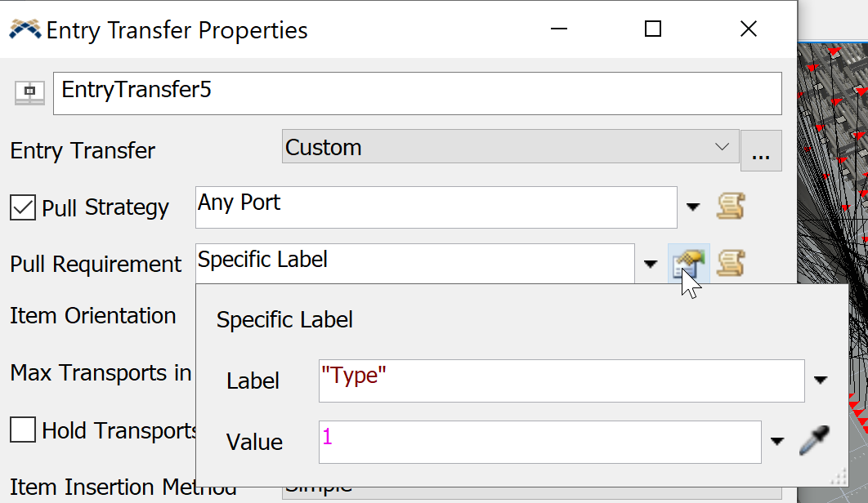Edit the EntryTransfer5 name field

(418, 93)
